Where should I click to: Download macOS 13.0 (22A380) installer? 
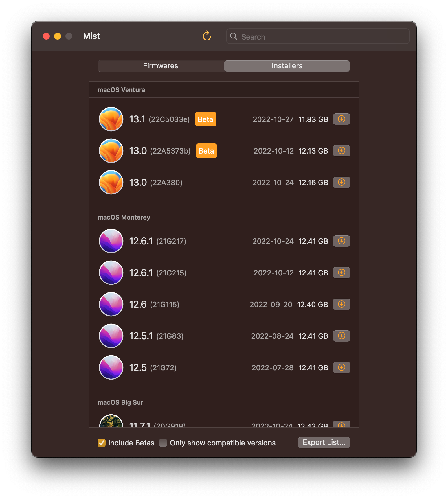pos(341,182)
